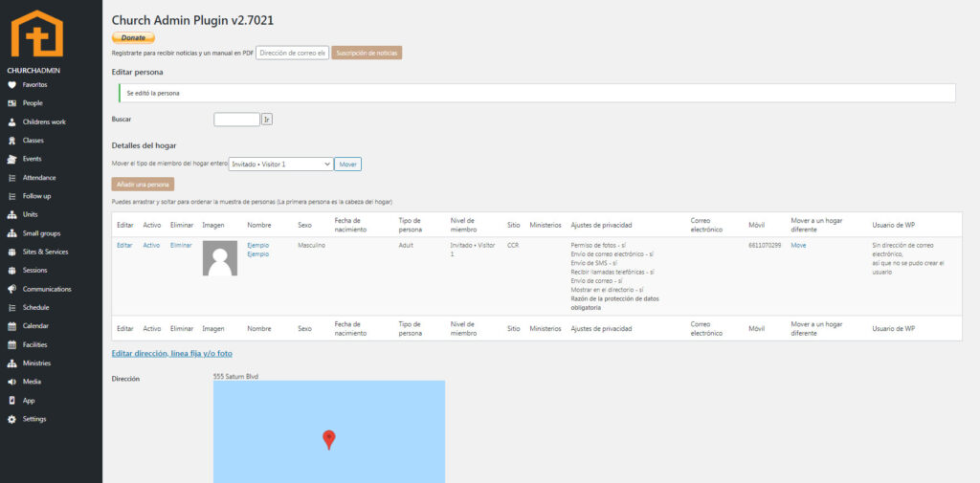This screenshot has width=980, height=483.
Task: Open the Small groups menu item
Action: tap(41, 233)
